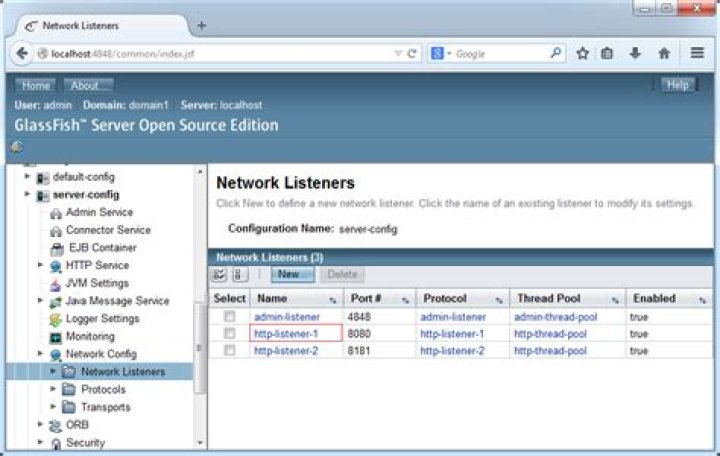720x456 pixels.
Task: Select Admin Service in the tree
Action: pyautogui.click(x=99, y=212)
